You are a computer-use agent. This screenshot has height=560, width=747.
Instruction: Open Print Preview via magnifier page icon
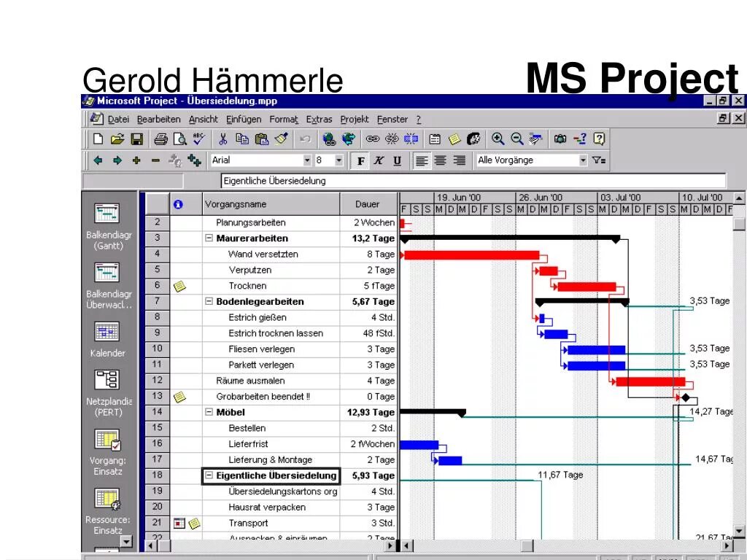179,139
